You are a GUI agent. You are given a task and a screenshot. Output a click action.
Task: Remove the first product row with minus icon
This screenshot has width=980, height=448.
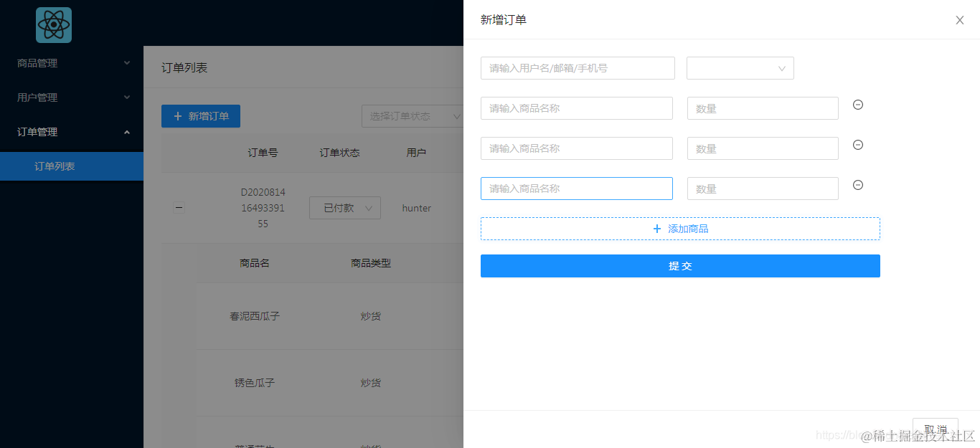coord(857,105)
